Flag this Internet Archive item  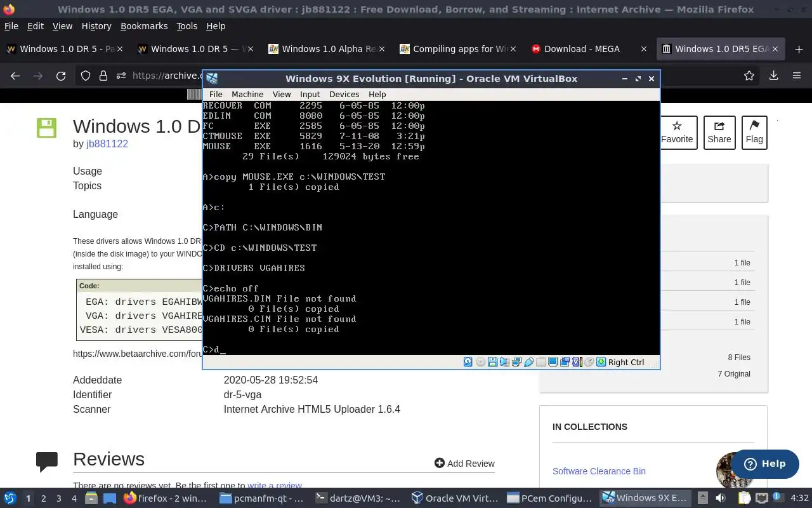tap(754, 132)
